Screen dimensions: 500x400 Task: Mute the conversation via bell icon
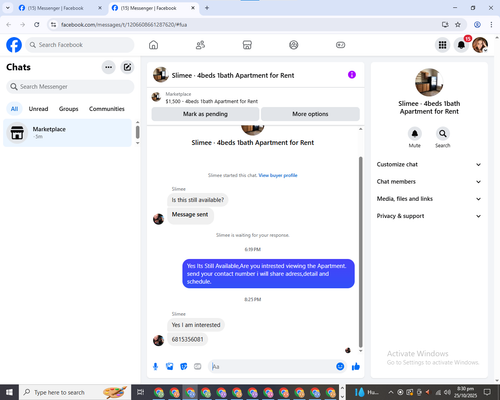pos(415,134)
